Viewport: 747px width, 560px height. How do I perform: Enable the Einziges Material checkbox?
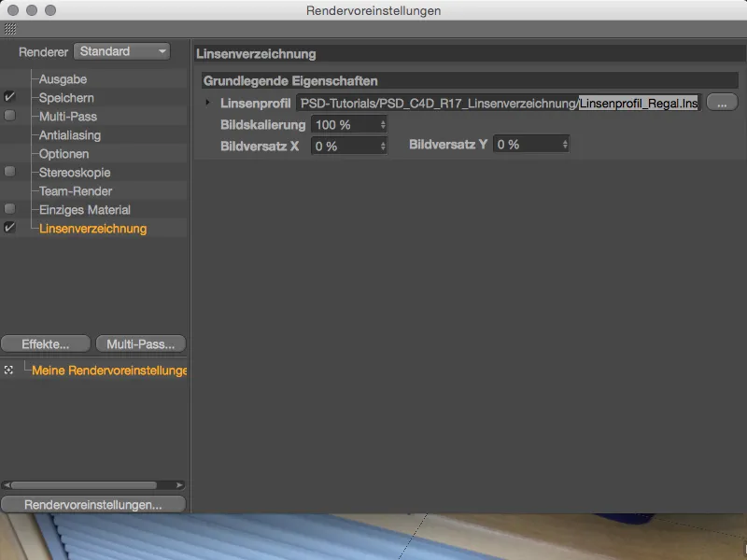tap(9, 208)
